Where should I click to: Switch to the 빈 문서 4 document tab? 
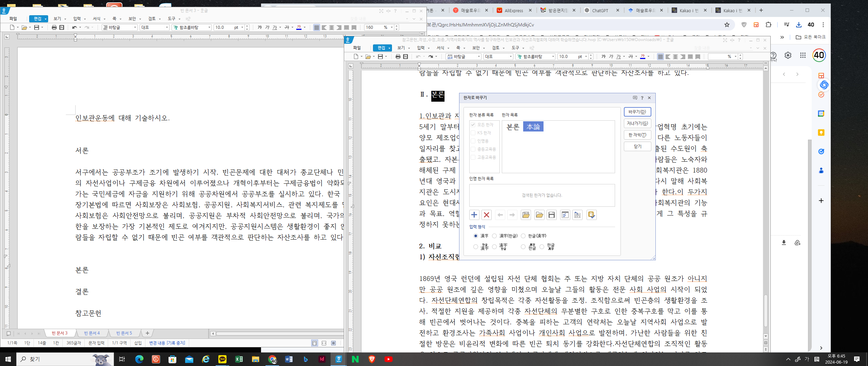pyautogui.click(x=92, y=333)
